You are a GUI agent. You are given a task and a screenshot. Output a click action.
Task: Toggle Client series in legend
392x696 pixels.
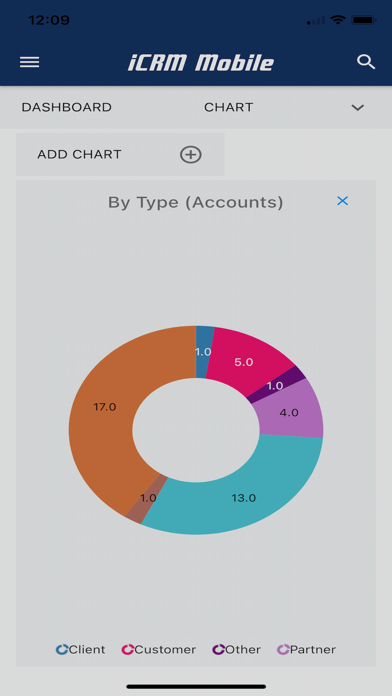[x=80, y=649]
